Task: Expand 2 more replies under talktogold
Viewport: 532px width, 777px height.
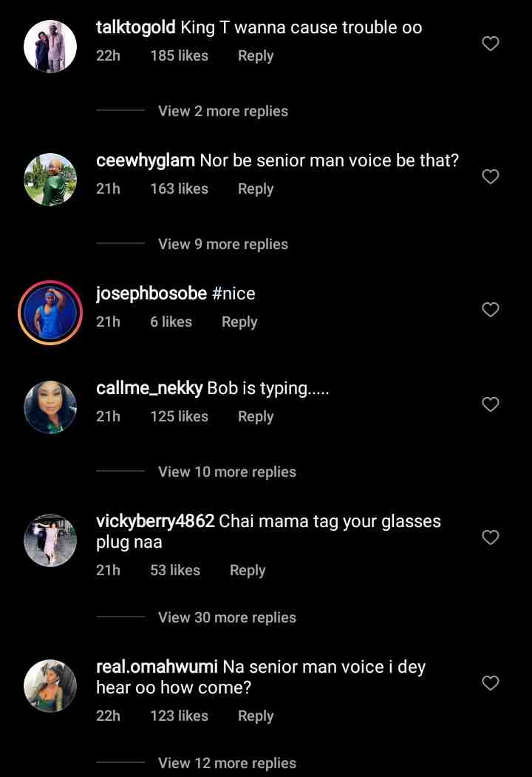Action: [x=222, y=111]
